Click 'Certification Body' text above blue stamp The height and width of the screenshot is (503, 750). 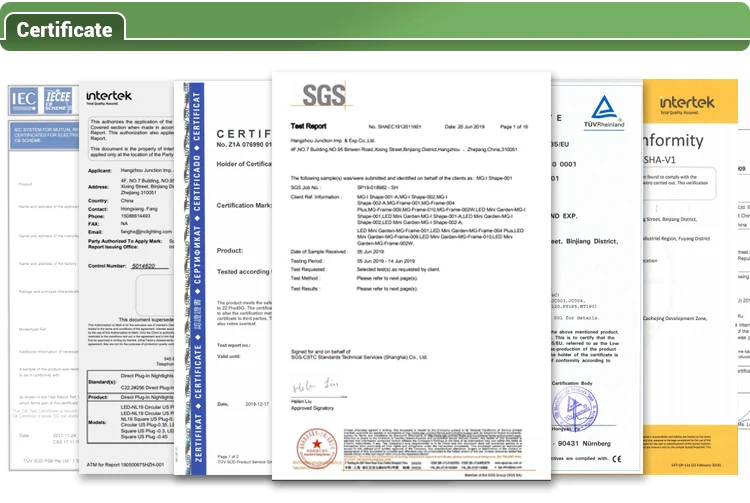pyautogui.click(x=572, y=383)
